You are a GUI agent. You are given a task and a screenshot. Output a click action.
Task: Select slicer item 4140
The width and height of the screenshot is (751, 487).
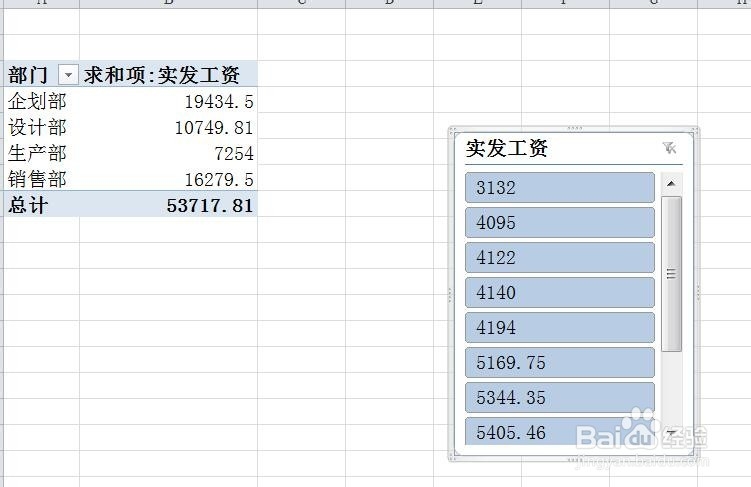point(559,293)
